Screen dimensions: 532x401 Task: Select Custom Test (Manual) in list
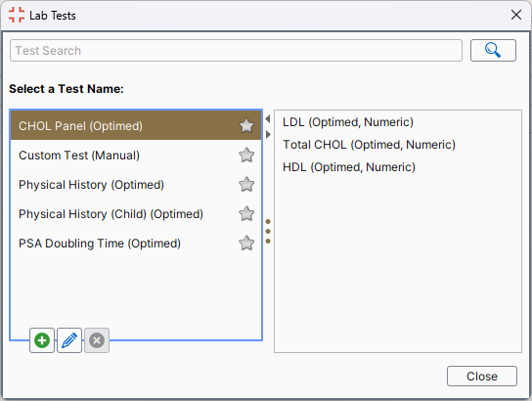(136, 156)
